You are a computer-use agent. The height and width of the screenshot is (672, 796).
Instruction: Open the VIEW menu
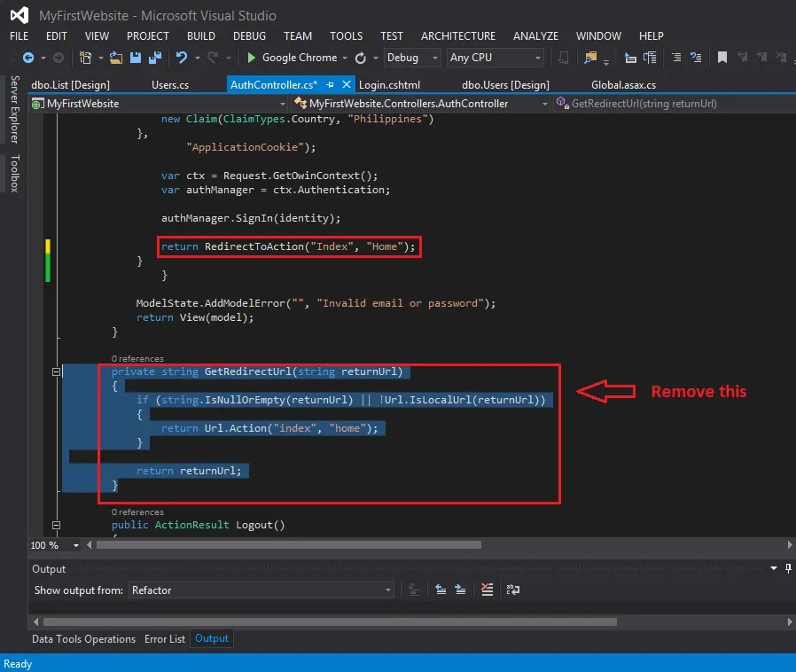(x=97, y=36)
